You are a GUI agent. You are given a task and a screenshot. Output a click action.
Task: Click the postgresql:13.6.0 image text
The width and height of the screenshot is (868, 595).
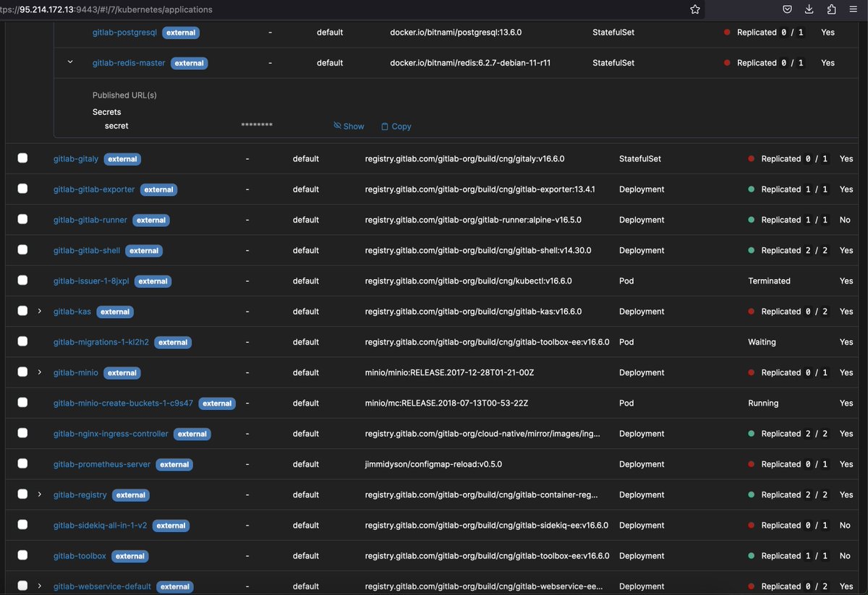tap(456, 33)
